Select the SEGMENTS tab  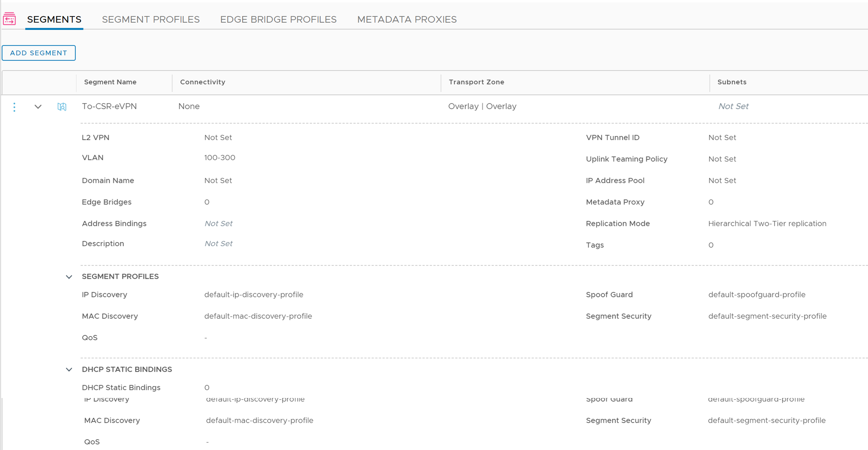[54, 19]
